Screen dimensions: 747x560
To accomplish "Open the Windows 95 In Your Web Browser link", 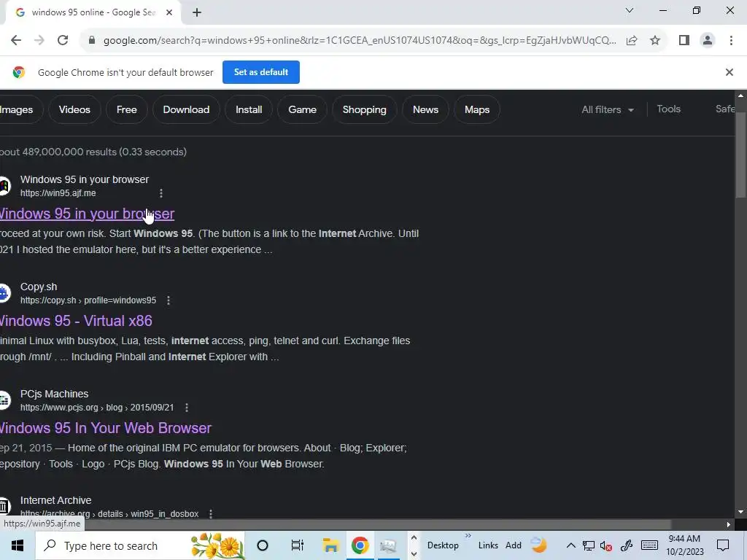I will tap(105, 428).
